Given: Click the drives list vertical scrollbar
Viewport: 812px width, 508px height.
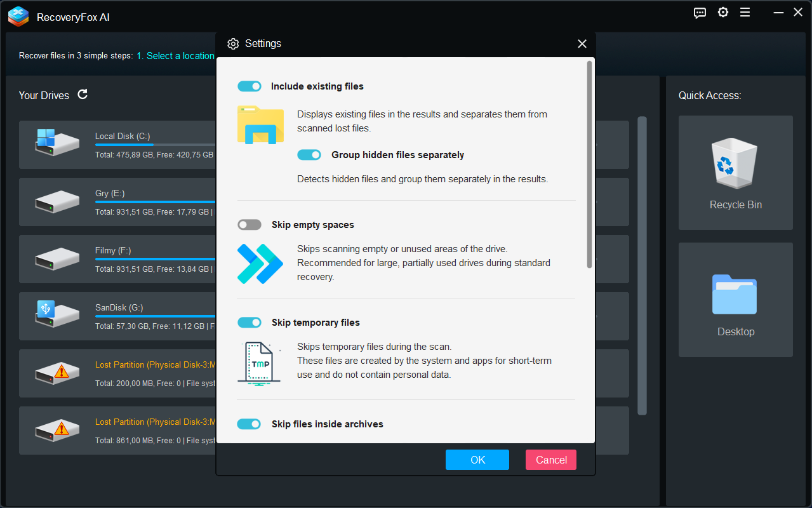Looking at the screenshot, I should point(642,265).
